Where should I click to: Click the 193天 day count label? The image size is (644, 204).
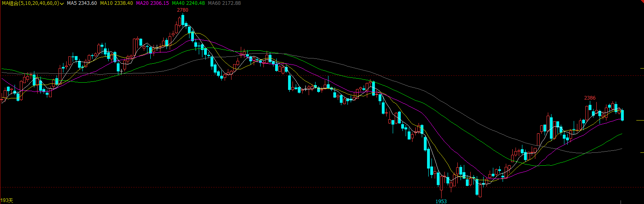pos(6,200)
